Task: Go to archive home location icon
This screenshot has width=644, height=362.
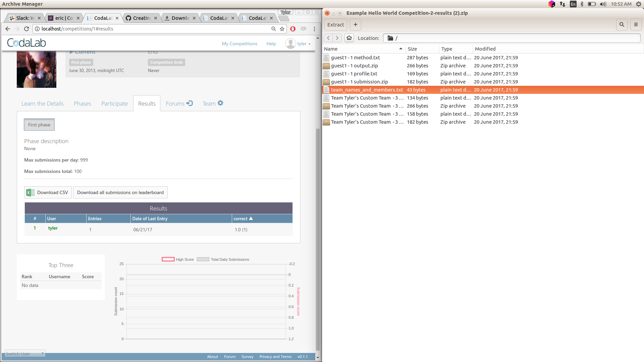Action: [x=349, y=38]
